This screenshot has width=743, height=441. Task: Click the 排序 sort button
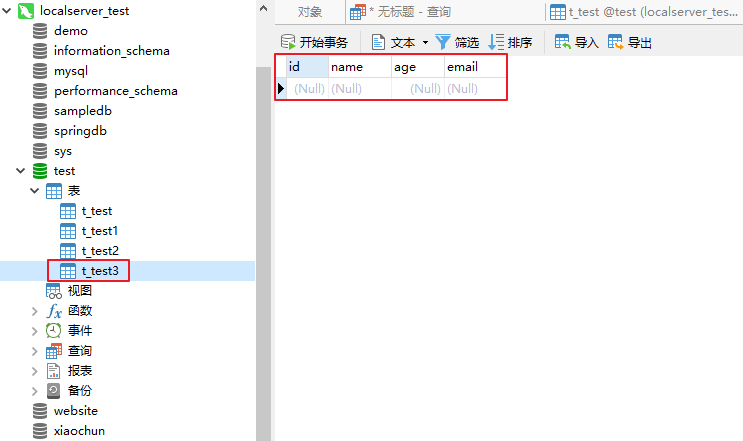[510, 42]
